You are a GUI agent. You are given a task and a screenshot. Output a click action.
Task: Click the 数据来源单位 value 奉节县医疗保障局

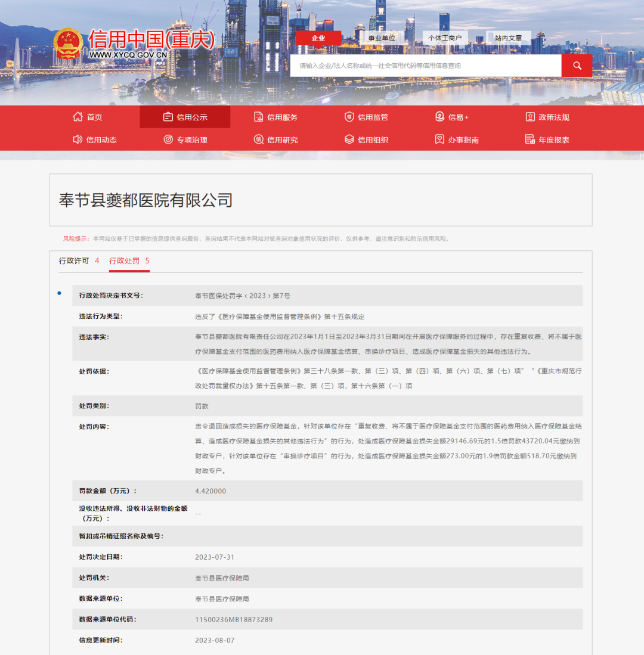pos(222,598)
